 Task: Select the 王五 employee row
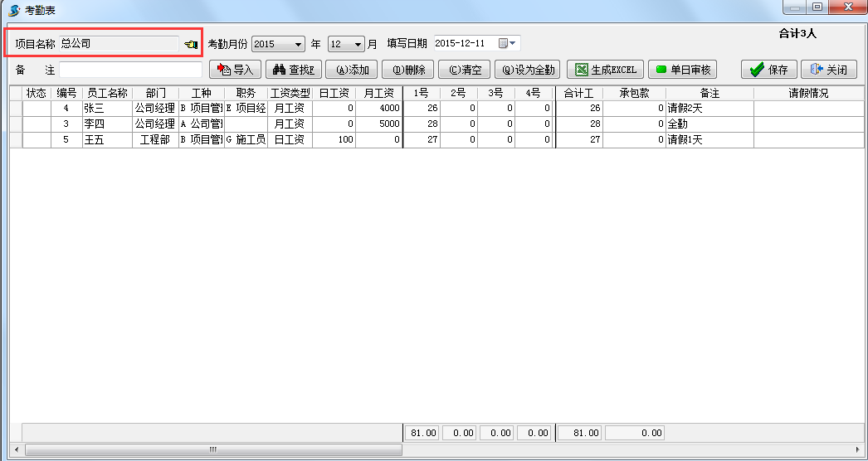click(106, 140)
